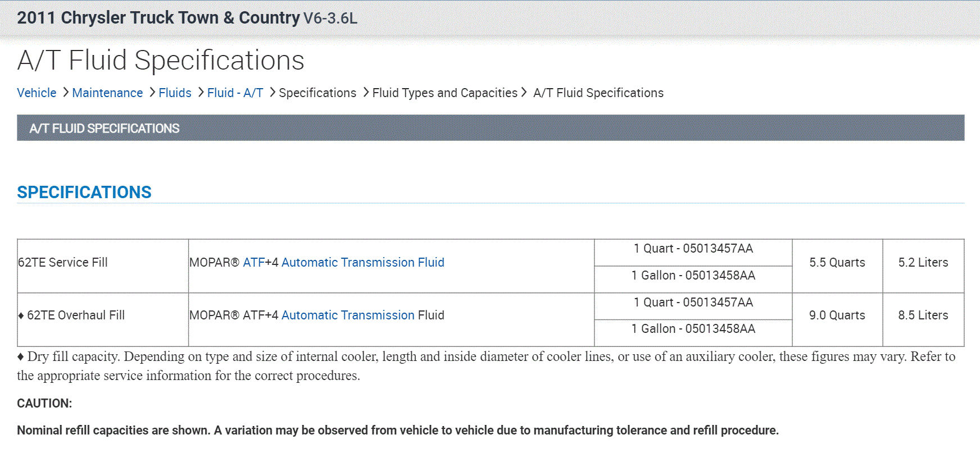Open Automatic Transmission link in Overhaul Fill row
This screenshot has height=462, width=980.
point(348,315)
